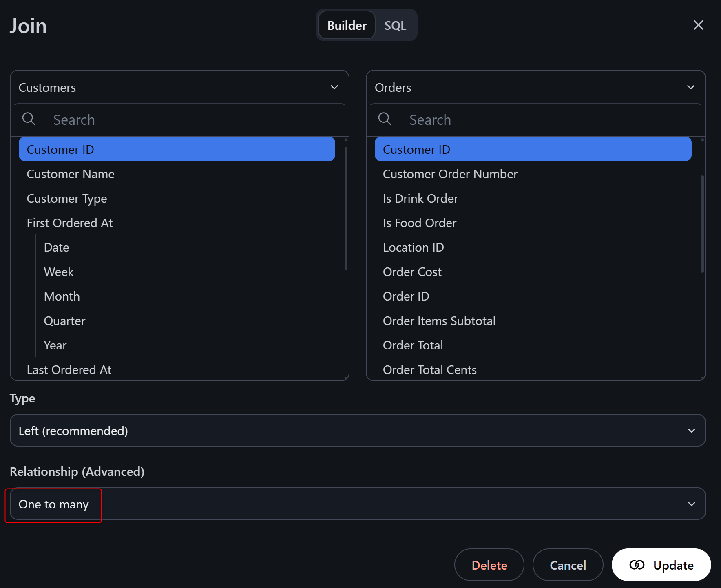Switch to the SQL tab
Viewport: 721px width, 588px height.
(x=395, y=26)
